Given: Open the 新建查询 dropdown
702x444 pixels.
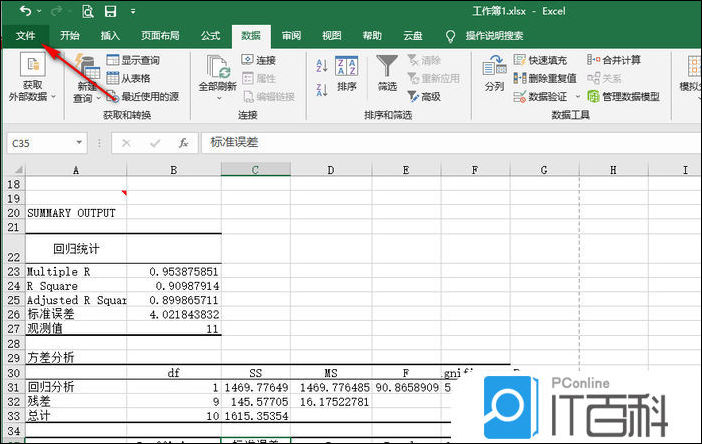Looking at the screenshot, I should click(87, 79).
